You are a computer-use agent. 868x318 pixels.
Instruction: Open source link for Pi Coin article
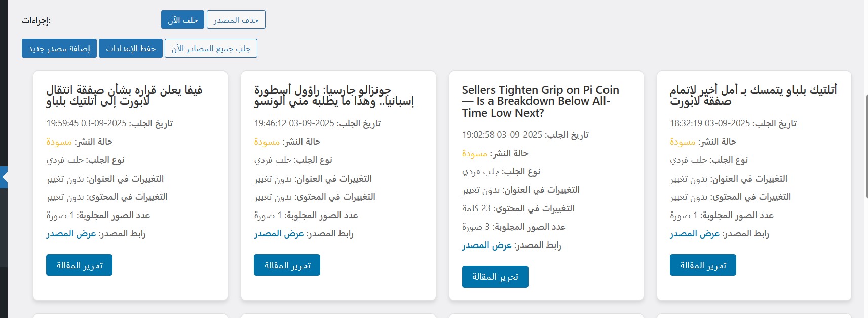click(486, 245)
